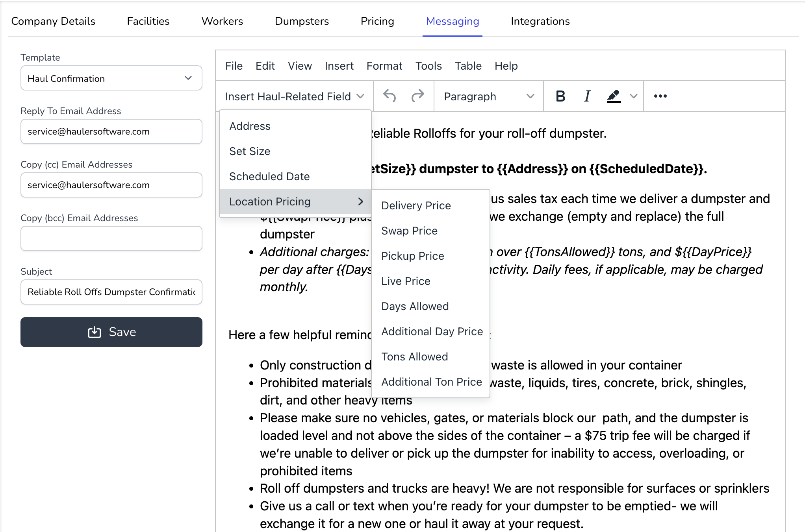Screen dimensions: 805x532
Task: Click the 'Give us a call or text' bullet
Action: (488, 515)
